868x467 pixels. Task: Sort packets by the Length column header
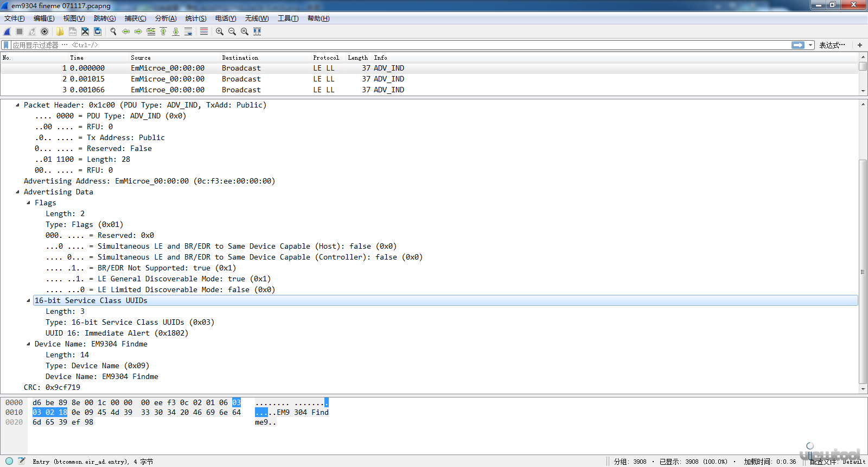click(359, 58)
